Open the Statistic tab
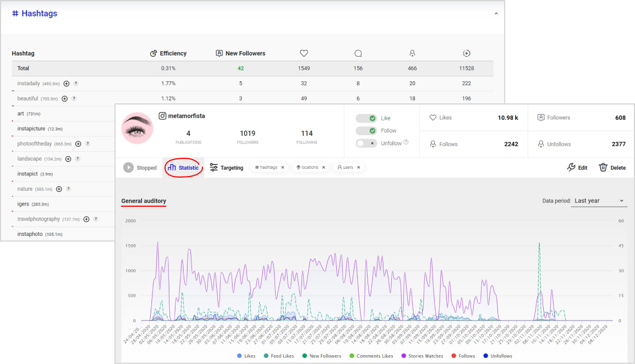Viewport: 635px width, 364px height. tap(183, 168)
